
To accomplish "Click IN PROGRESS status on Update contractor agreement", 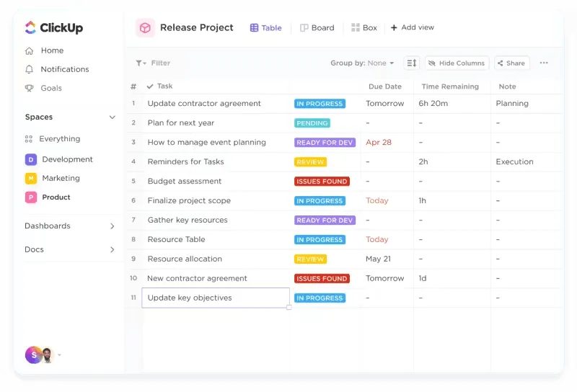I will [320, 104].
